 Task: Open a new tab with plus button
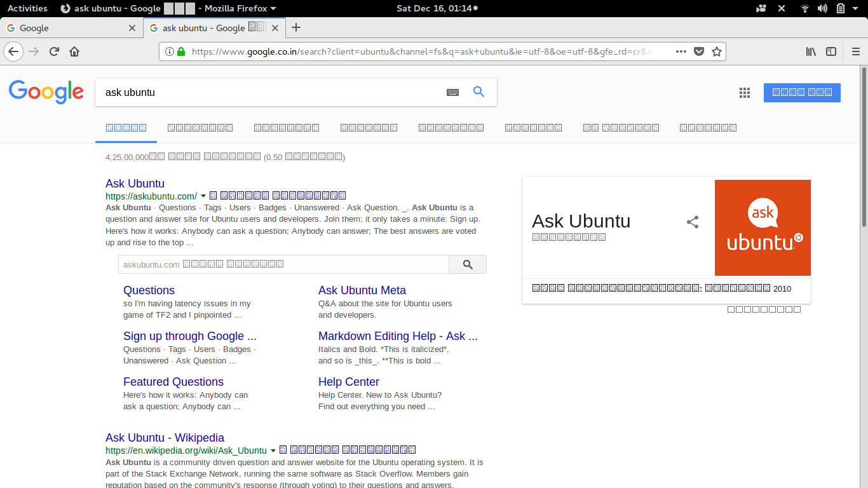(x=295, y=27)
